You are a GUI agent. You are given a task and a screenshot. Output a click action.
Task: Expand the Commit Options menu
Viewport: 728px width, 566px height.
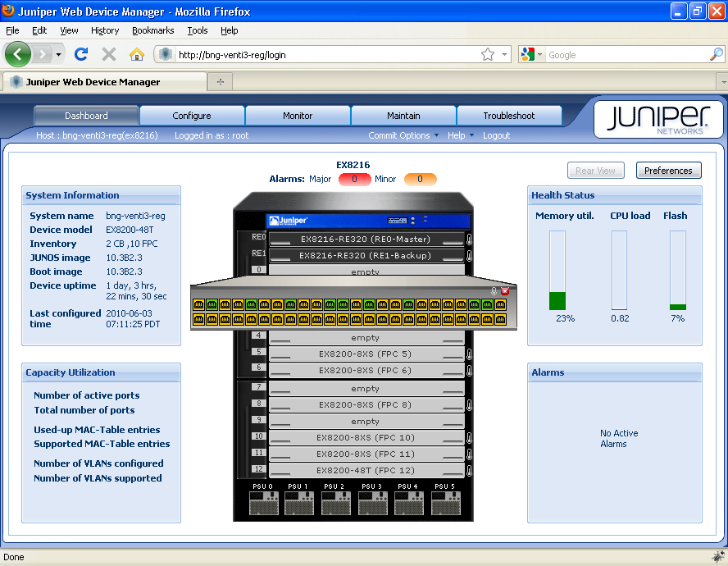[403, 135]
